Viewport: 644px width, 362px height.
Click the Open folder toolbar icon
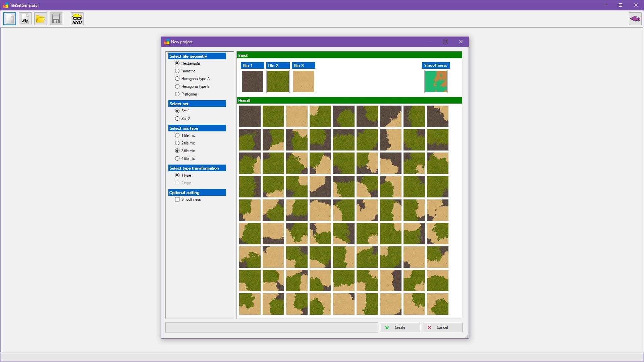tap(40, 19)
